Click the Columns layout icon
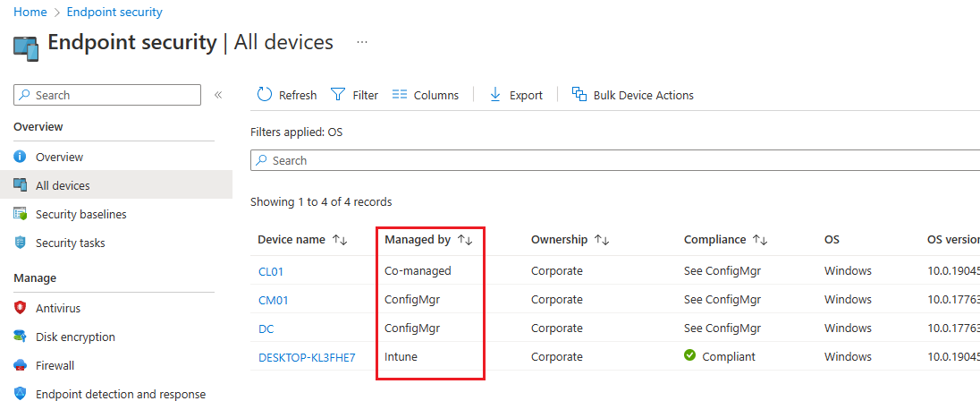The height and width of the screenshot is (401, 980). (x=400, y=95)
